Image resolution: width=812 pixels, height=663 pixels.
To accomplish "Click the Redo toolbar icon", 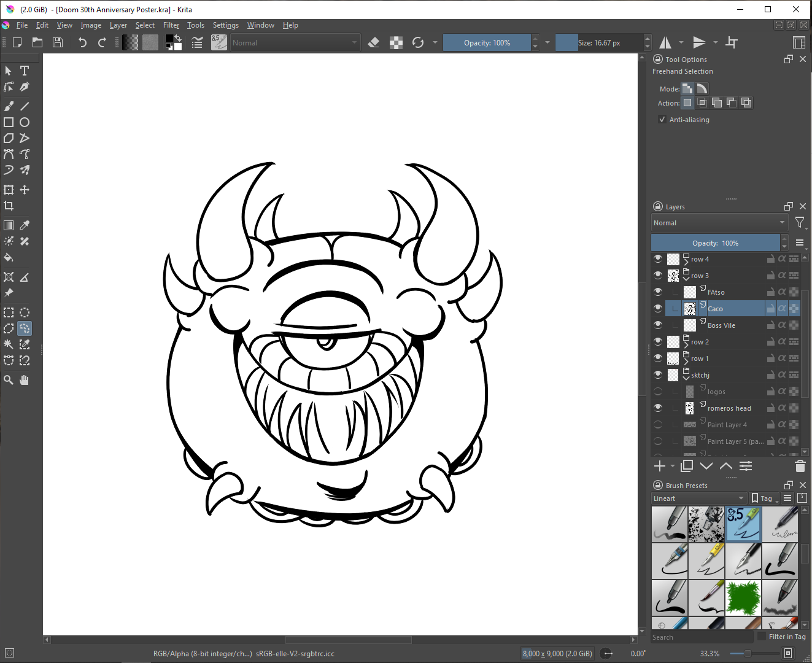I will tap(102, 42).
